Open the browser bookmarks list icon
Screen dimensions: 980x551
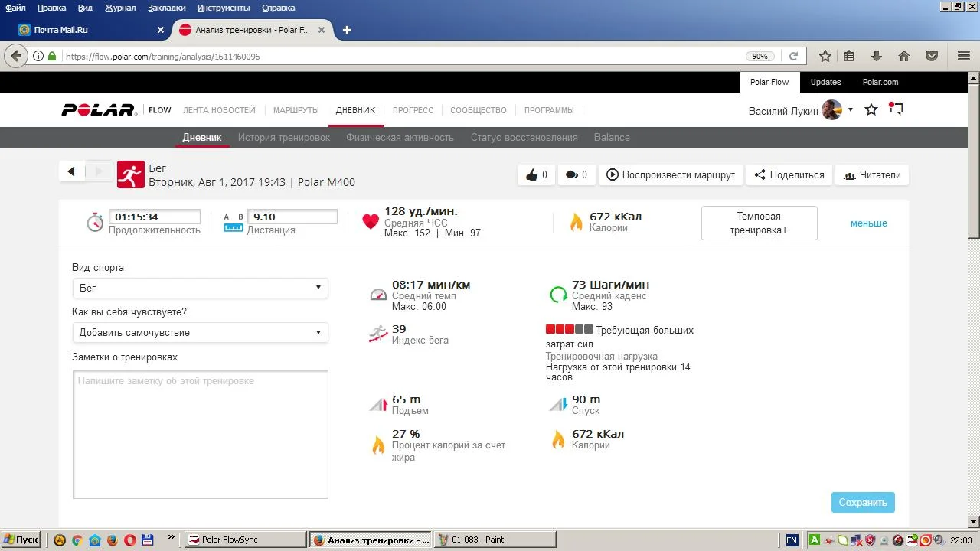click(x=849, y=56)
